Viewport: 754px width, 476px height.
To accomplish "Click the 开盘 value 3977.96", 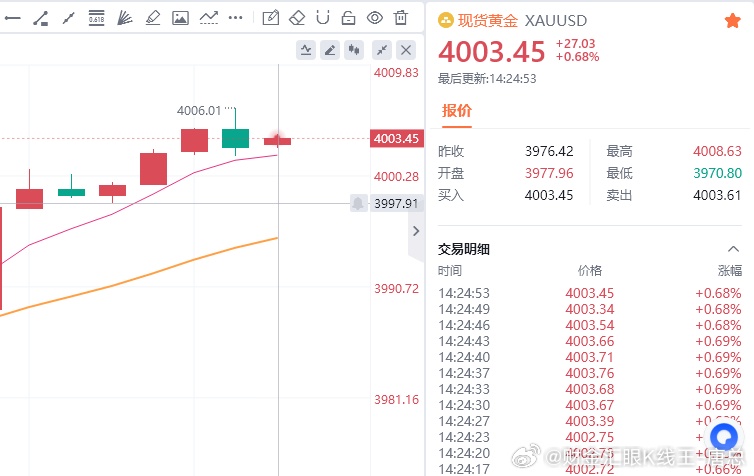I will click(x=549, y=173).
